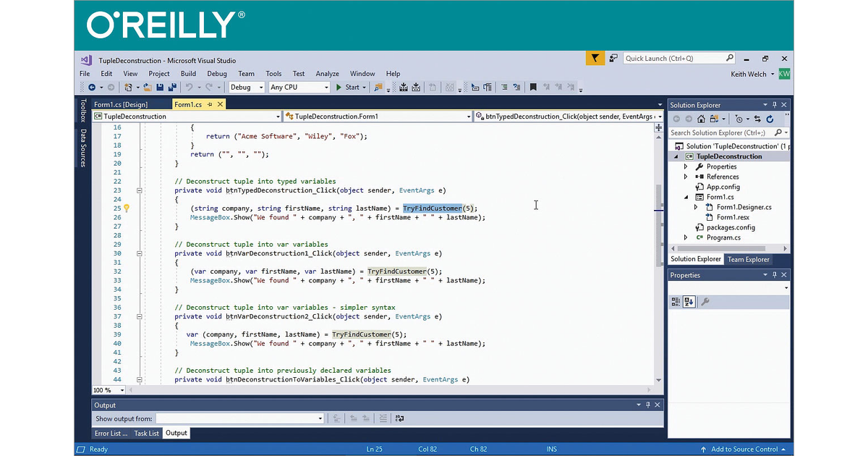The image size is (868, 456).
Task: Select App.config in Solution Explorer
Action: (x=723, y=187)
